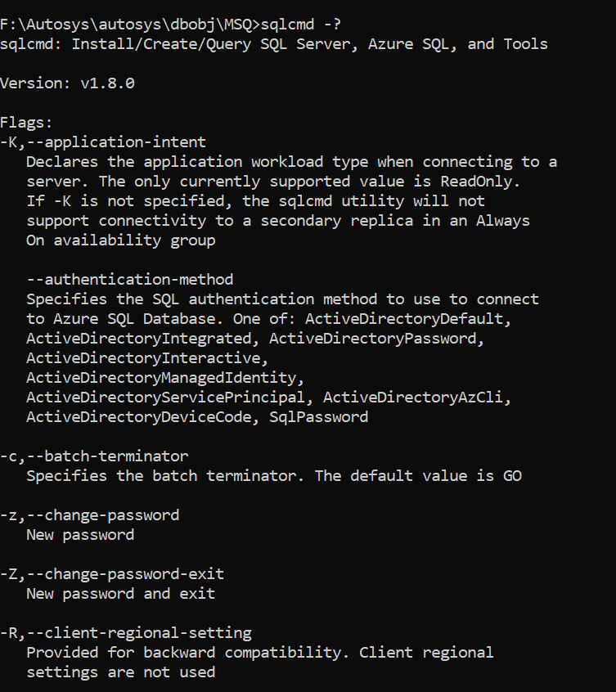
Task: Click the "New password and exit" description
Action: [121, 594]
